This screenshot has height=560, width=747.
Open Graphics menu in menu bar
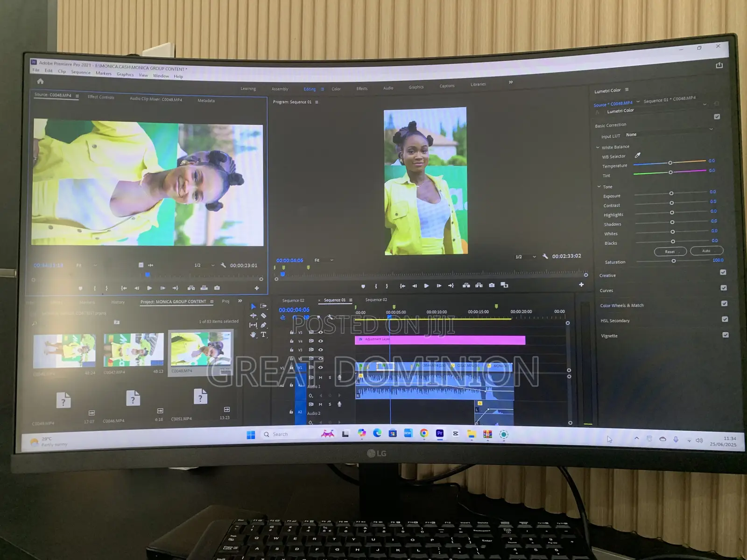tap(125, 74)
